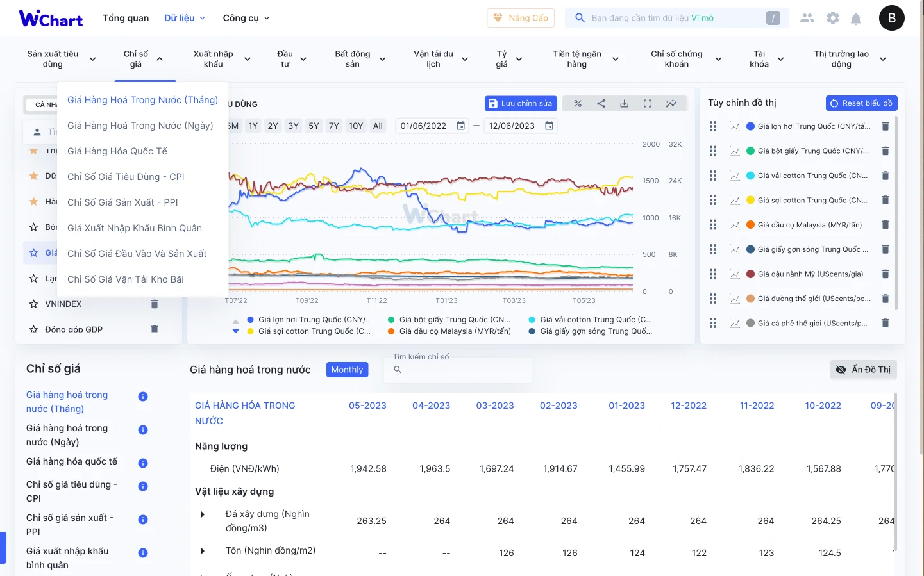Viewport: 924px width, 576px height.
Task: Open Giá hàng hoá trong nước (Ngày) sidebar link
Action: click(x=67, y=435)
